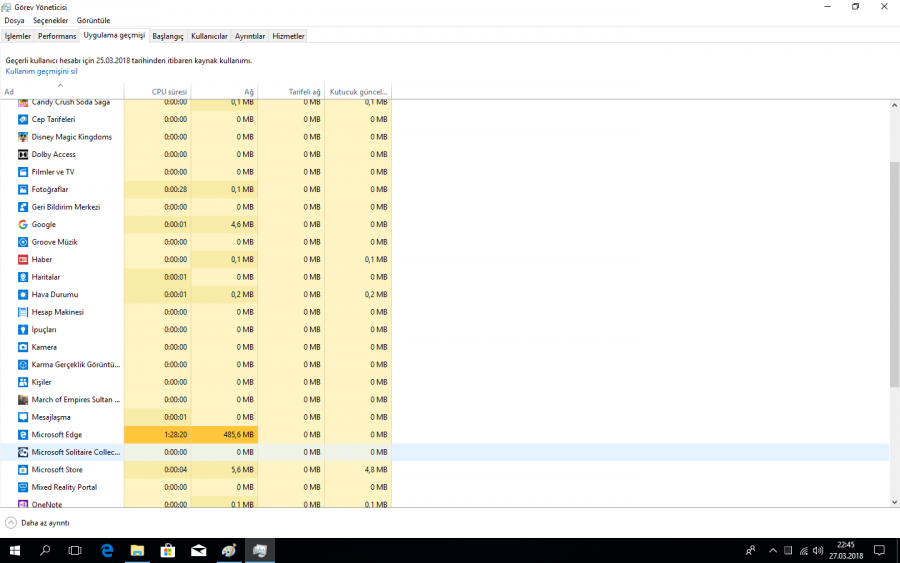
Task: Collapse with Daha az ayrıntı
Action: pyautogui.click(x=38, y=523)
